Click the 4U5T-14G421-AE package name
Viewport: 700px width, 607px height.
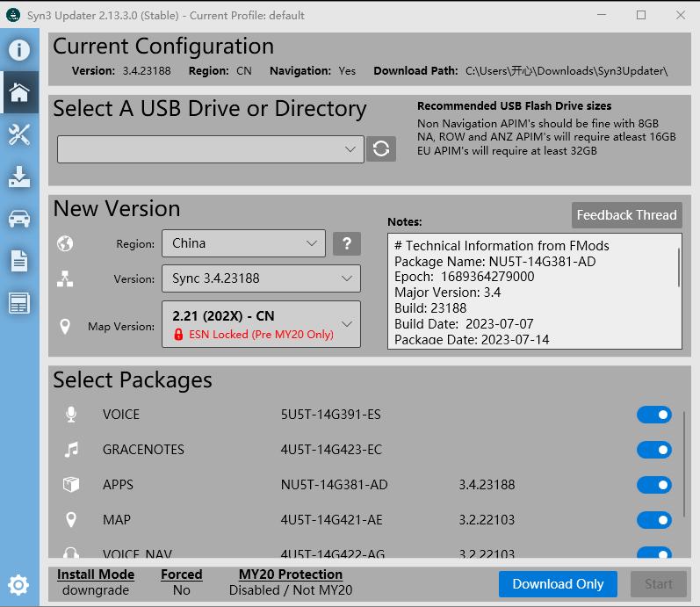tap(331, 520)
